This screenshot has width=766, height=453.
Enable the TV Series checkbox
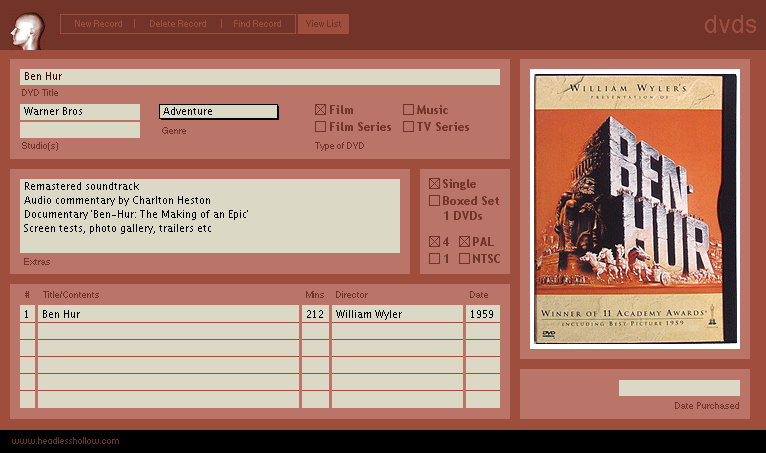click(x=408, y=127)
